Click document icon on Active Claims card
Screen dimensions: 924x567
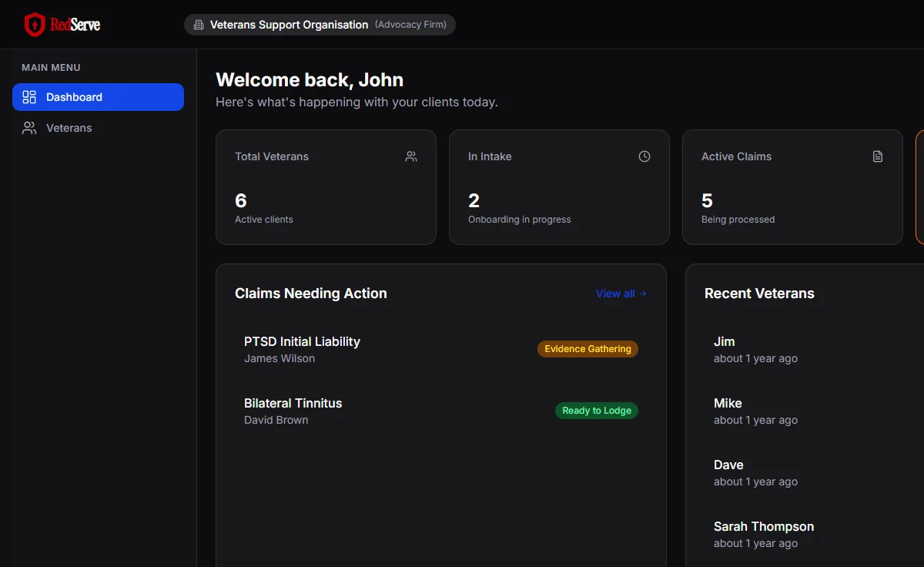pyautogui.click(x=878, y=156)
